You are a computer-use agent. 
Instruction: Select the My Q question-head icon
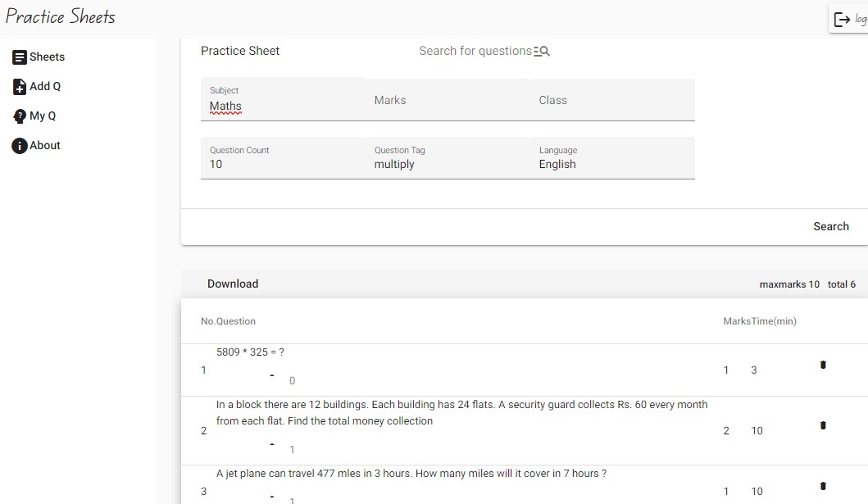click(x=20, y=116)
